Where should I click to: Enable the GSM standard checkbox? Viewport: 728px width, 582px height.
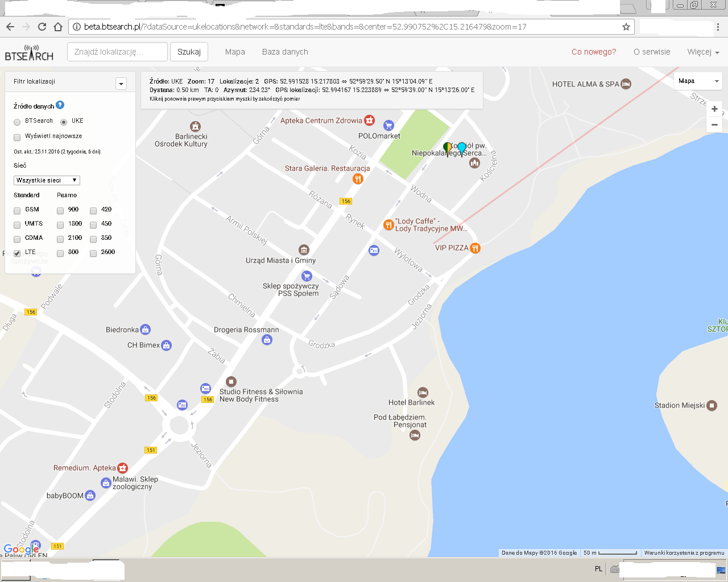click(x=17, y=210)
